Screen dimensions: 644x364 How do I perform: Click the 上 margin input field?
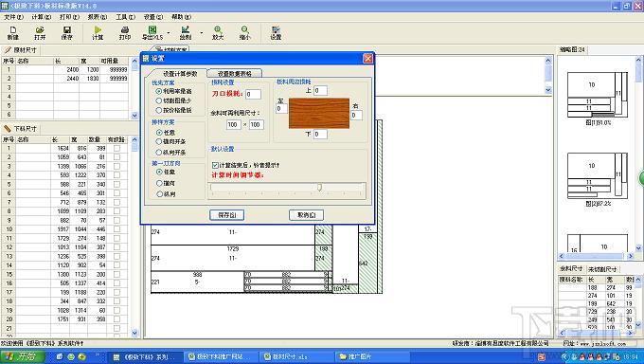[x=320, y=90]
